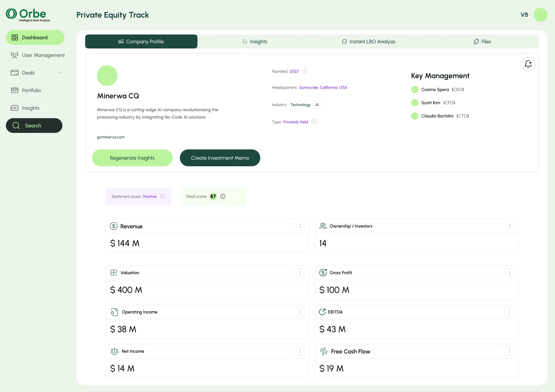
Task: Open User Management in the sidebar
Action: tap(37, 55)
